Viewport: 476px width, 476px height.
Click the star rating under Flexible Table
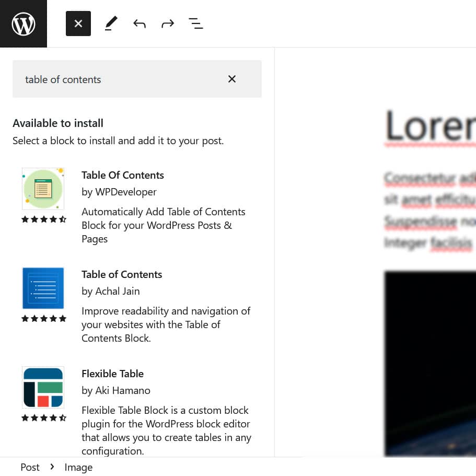[43, 418]
